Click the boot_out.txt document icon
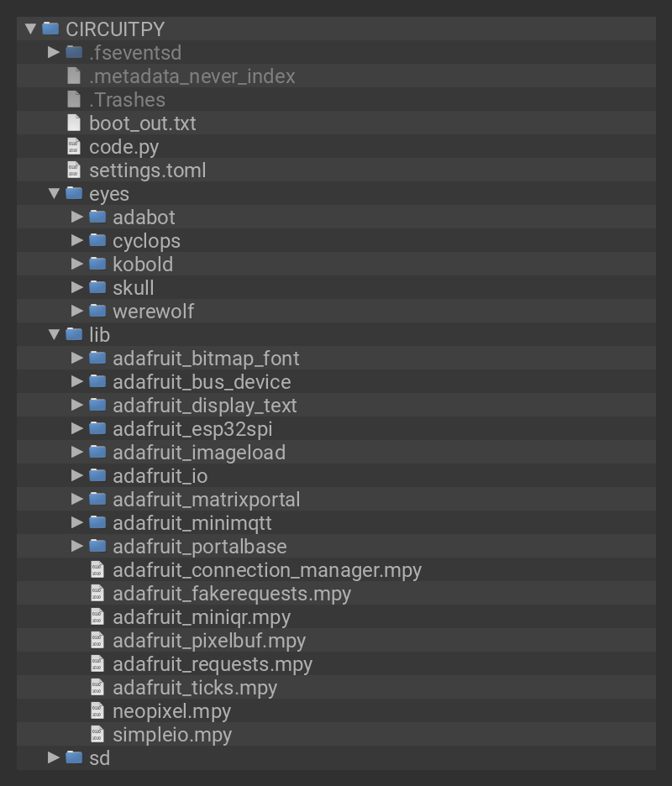 (74, 123)
